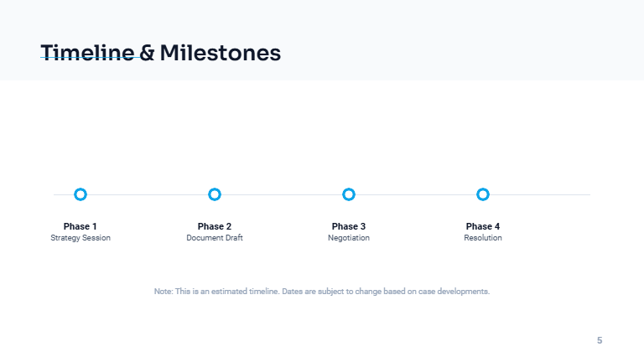The width and height of the screenshot is (644, 362).
Task: Select the "Resolution" caption text
Action: (483, 238)
